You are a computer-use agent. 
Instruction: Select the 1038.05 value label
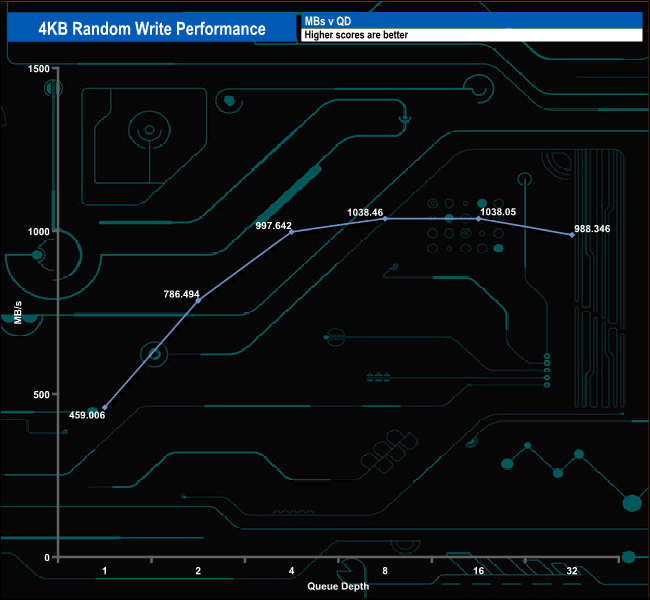click(x=498, y=212)
